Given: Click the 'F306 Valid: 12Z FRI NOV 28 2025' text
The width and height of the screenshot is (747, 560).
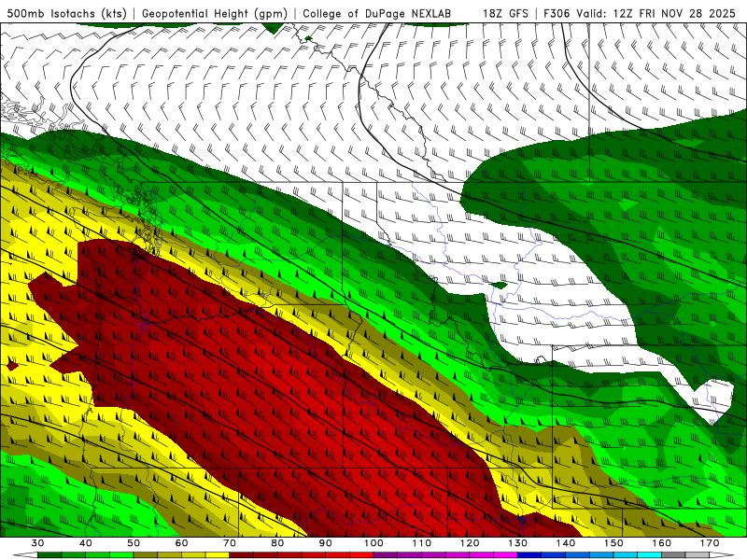Looking at the screenshot, I should pos(641,14).
